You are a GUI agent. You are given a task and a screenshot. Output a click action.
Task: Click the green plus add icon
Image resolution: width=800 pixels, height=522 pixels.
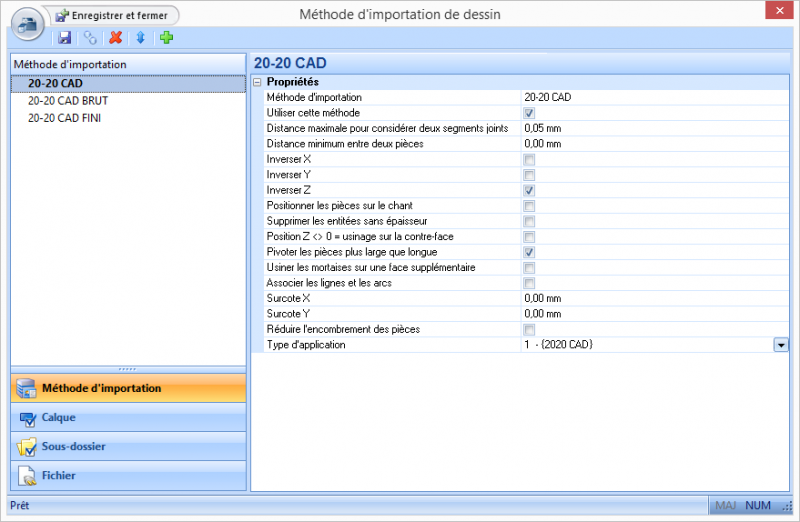(166, 38)
